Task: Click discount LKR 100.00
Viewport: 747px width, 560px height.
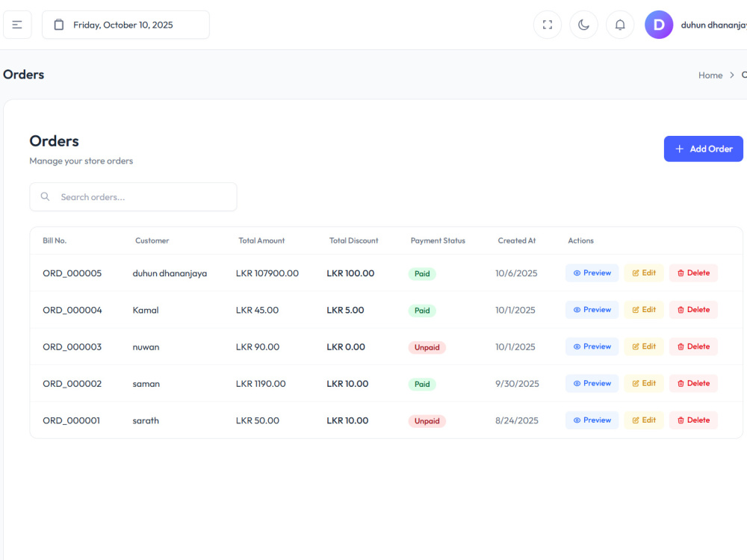Action: (350, 273)
